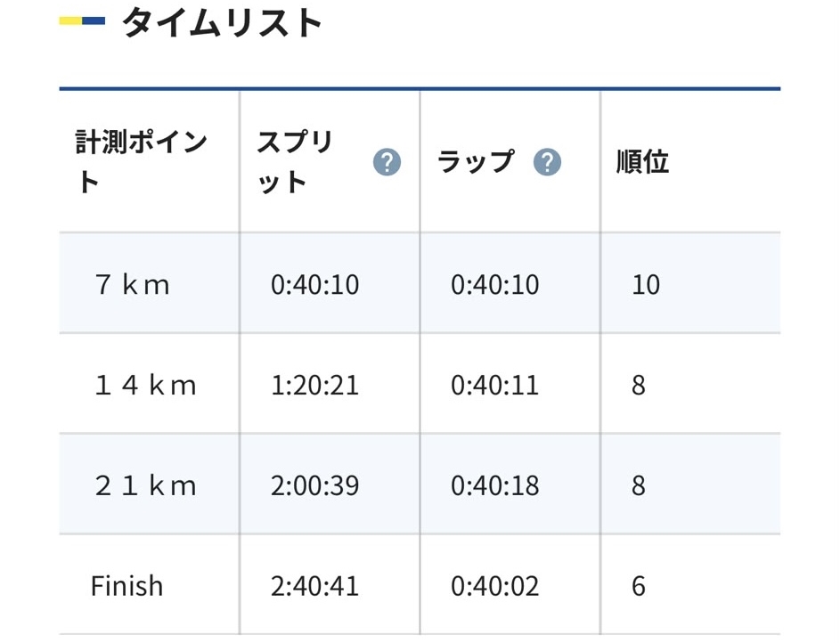
Task: Select the 14 km split time 1:20:21
Action: coord(314,385)
